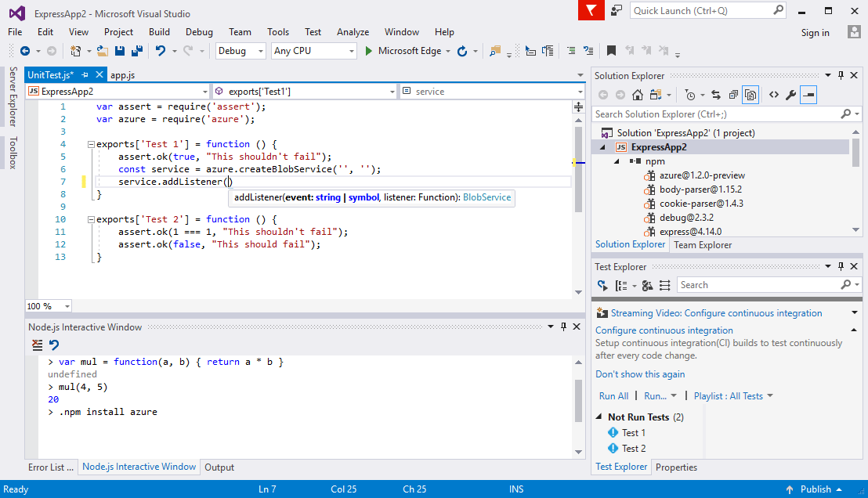Click the Don't show this again link
The width and height of the screenshot is (868, 498).
pos(640,373)
